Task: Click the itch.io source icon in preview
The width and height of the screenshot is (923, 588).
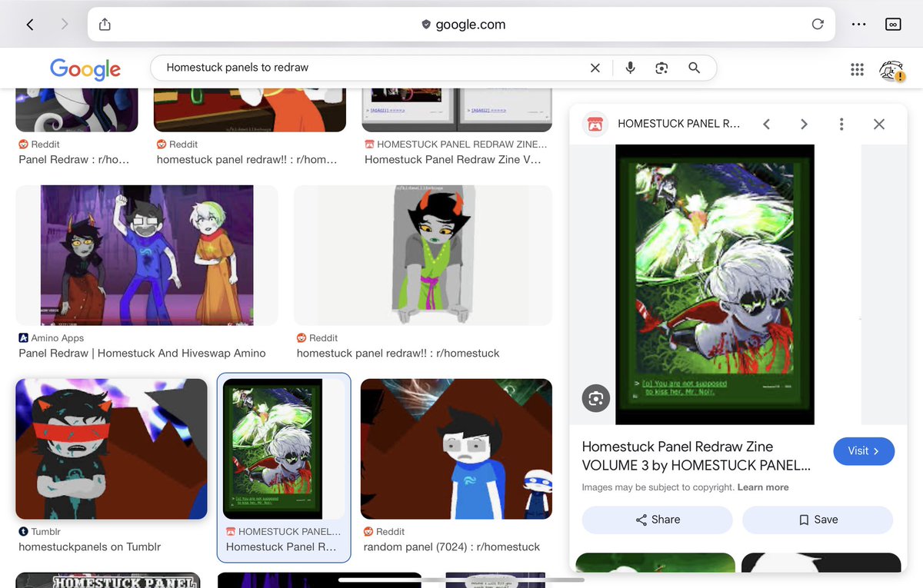Action: (x=595, y=124)
